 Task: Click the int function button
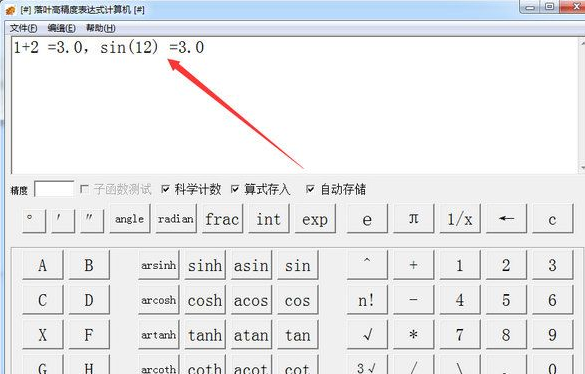pos(269,219)
